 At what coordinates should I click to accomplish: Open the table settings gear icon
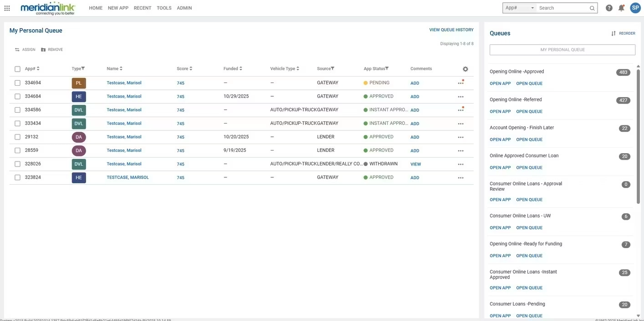[465, 69]
